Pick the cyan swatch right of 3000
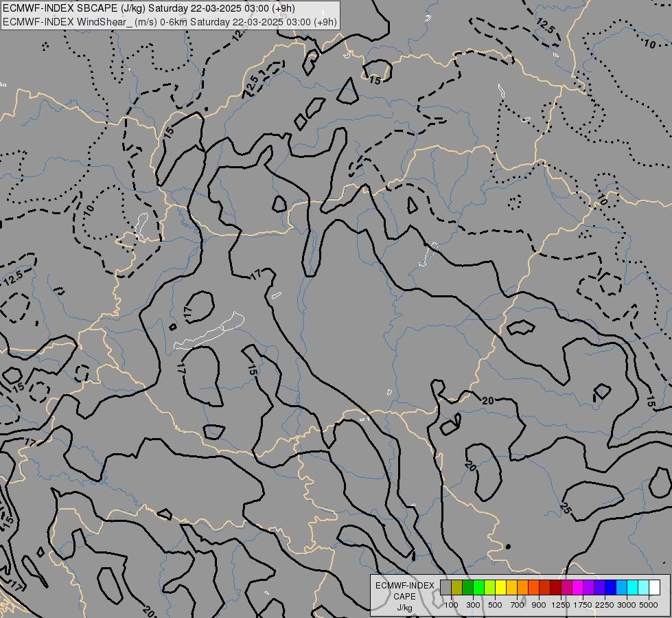The image size is (672, 618). pyautogui.click(x=632, y=587)
